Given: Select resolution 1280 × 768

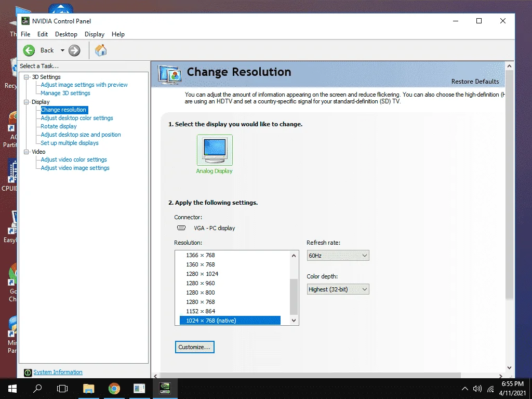Looking at the screenshot, I should point(201,302).
